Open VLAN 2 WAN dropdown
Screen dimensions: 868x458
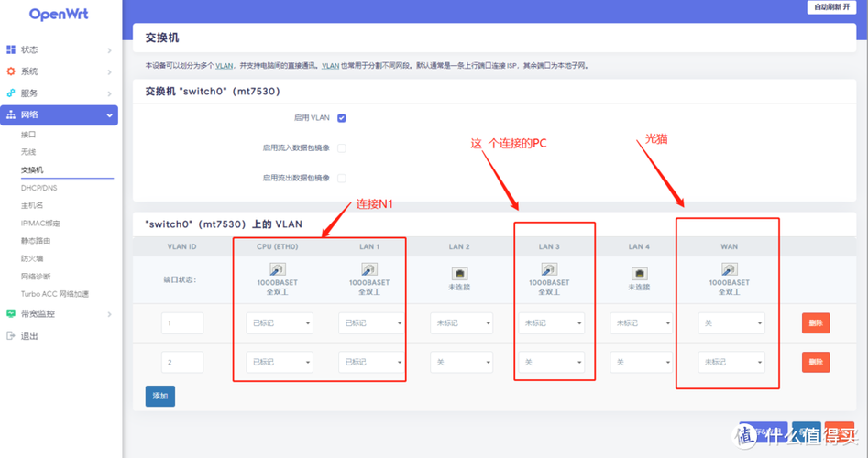pos(731,363)
